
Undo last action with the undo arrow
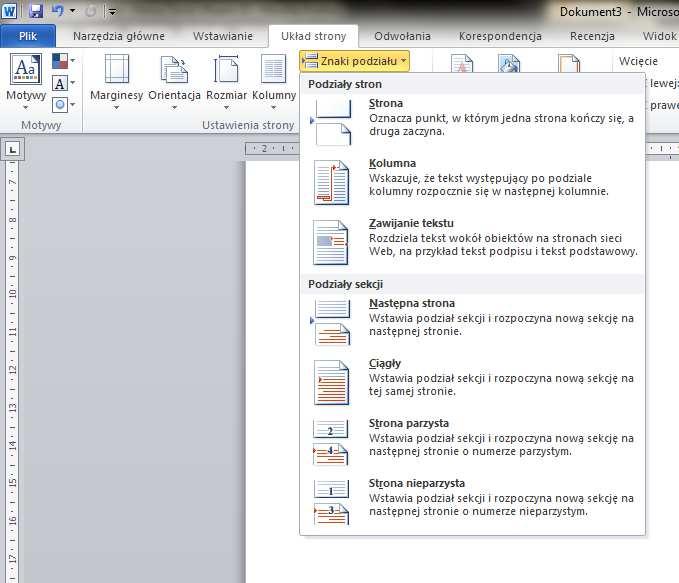point(58,10)
